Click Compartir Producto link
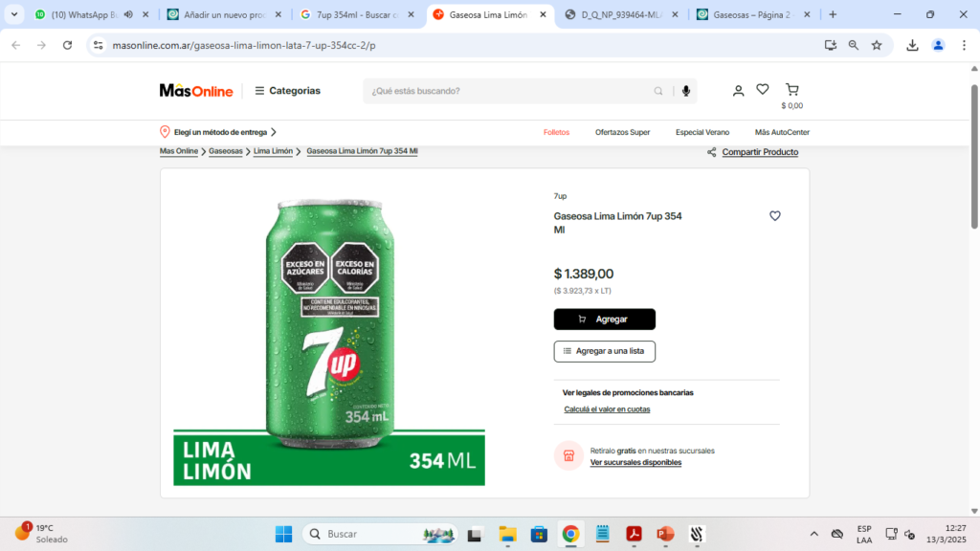Image resolution: width=980 pixels, height=551 pixels. pyautogui.click(x=760, y=152)
